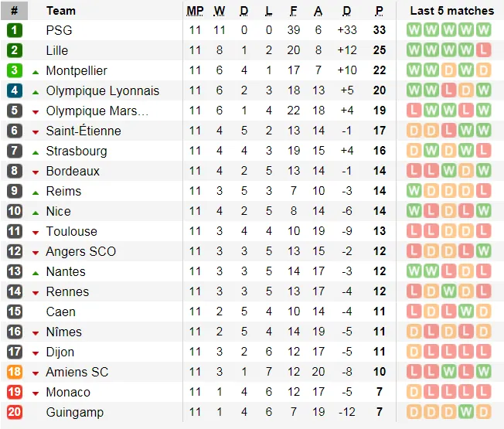Click the red down arrow beside Monaco
This screenshot has width=504, height=429.
36,393
